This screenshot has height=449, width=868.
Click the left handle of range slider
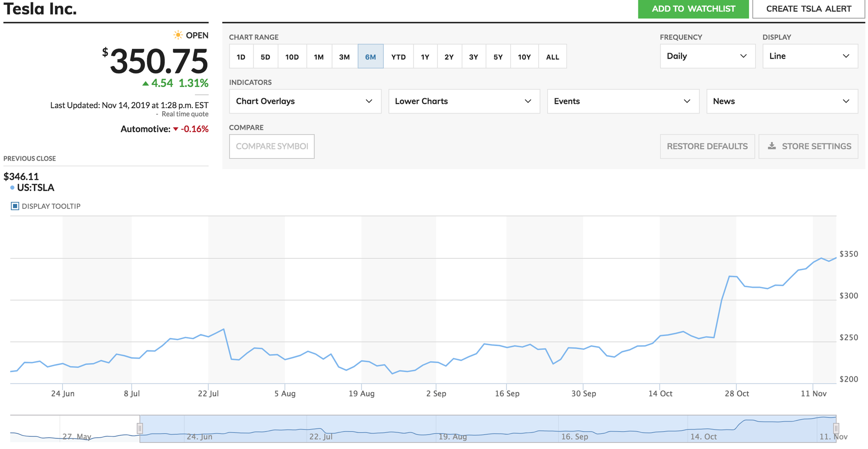pos(140,429)
